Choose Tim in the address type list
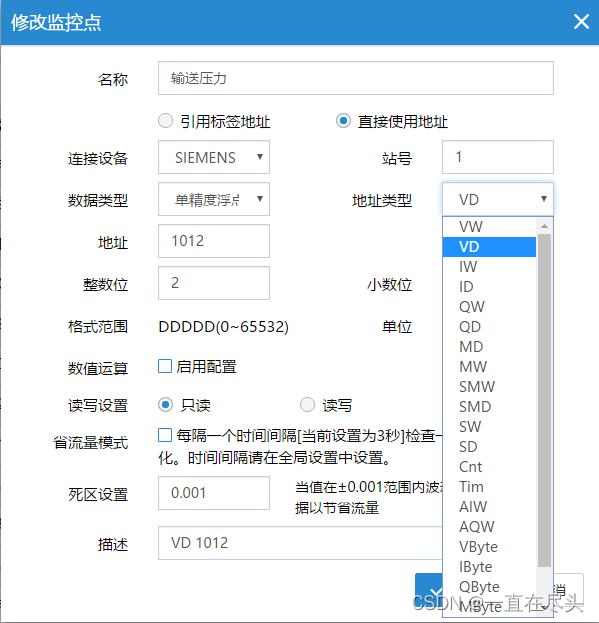599x623 pixels. point(489,487)
